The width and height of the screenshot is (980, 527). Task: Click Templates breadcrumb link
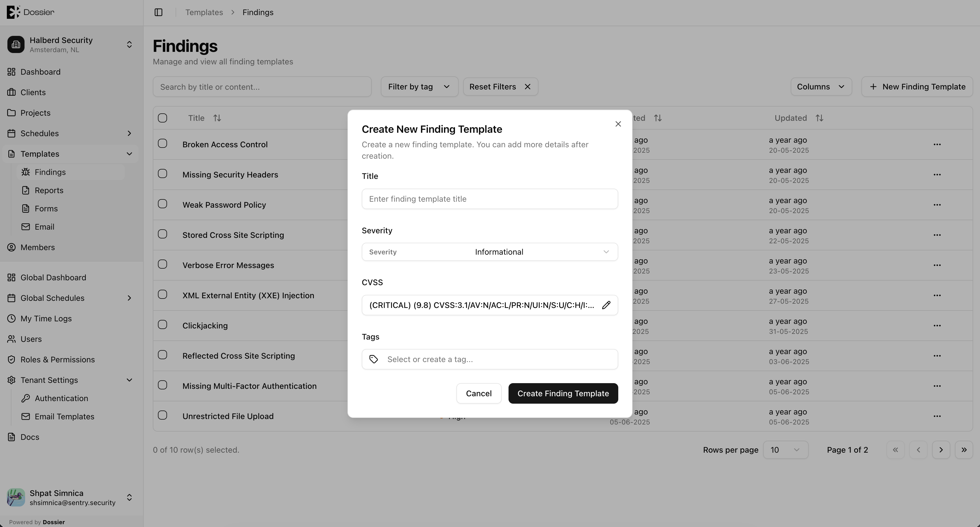[204, 13]
